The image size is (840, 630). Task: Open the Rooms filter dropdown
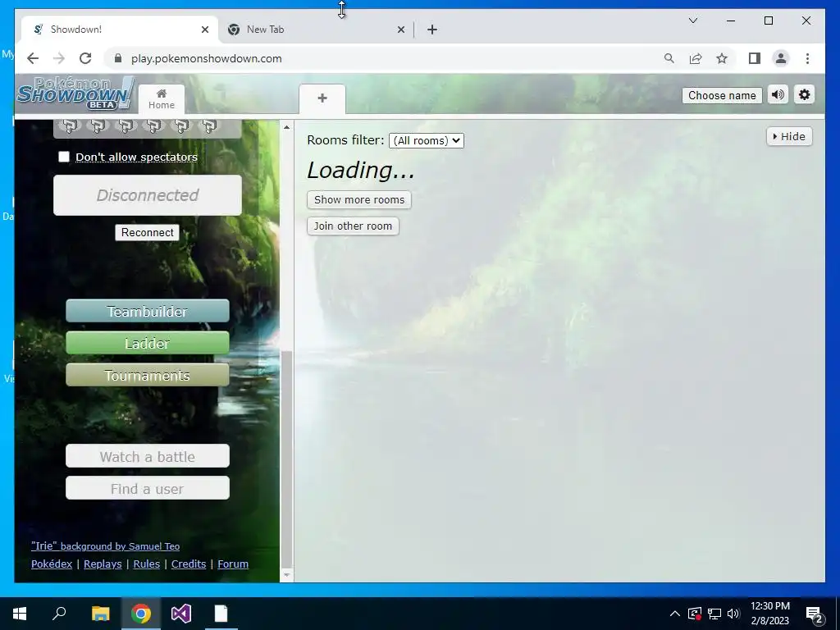[x=427, y=140]
